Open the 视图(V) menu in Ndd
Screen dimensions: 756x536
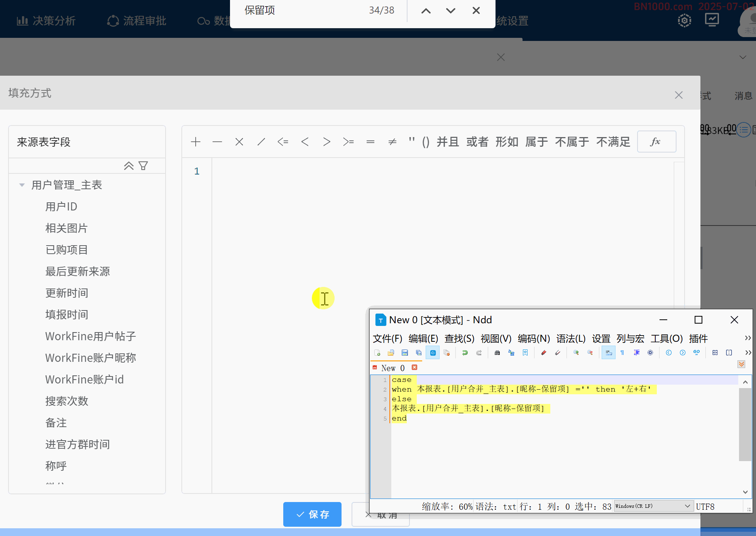pyautogui.click(x=496, y=339)
